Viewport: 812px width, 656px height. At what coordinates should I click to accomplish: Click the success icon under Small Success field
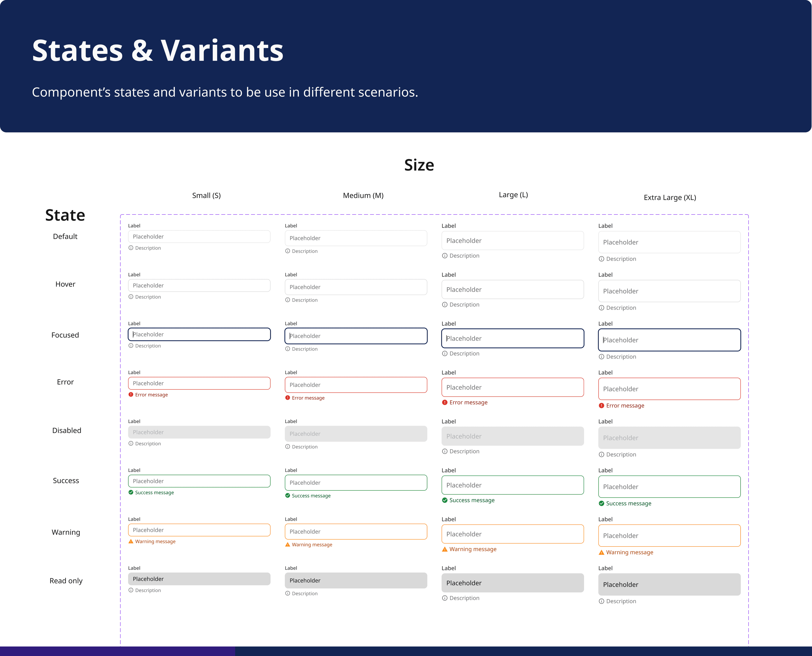click(x=131, y=492)
